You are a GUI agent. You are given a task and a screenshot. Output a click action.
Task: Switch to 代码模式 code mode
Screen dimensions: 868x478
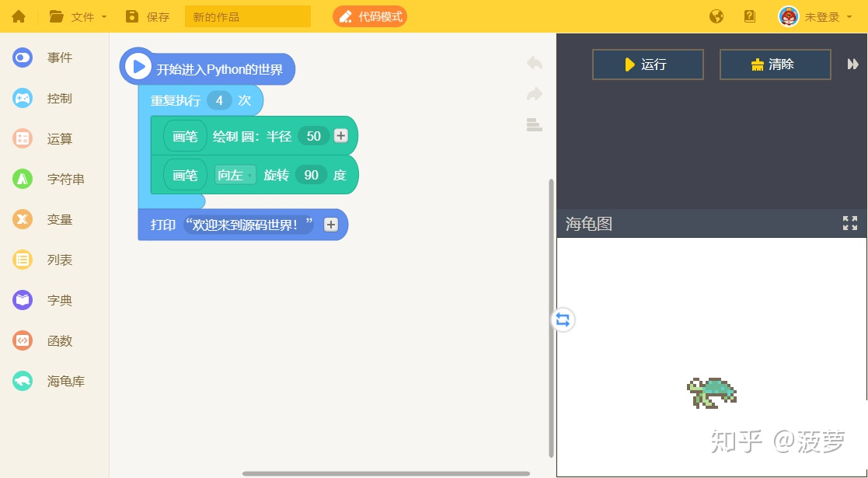370,16
